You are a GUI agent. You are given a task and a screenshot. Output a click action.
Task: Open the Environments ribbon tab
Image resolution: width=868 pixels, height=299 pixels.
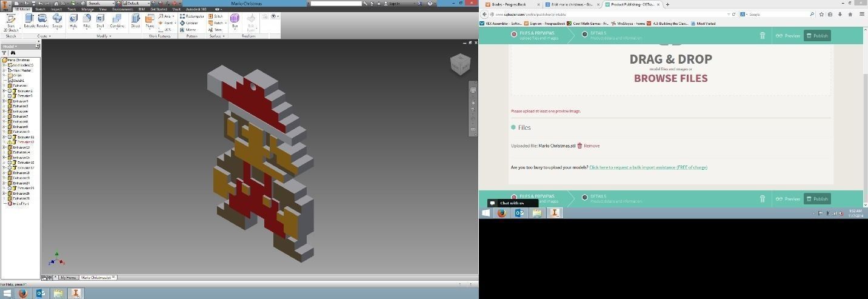(122, 10)
